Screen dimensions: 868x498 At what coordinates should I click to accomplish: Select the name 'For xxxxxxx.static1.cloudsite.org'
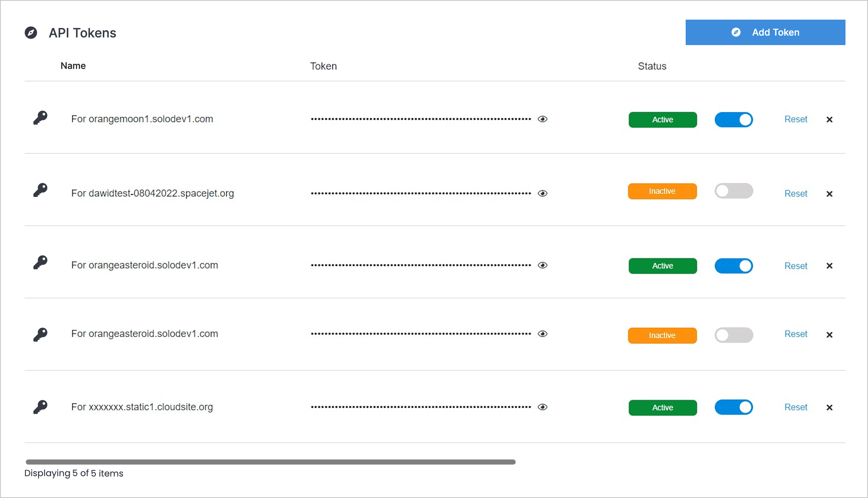[142, 407]
